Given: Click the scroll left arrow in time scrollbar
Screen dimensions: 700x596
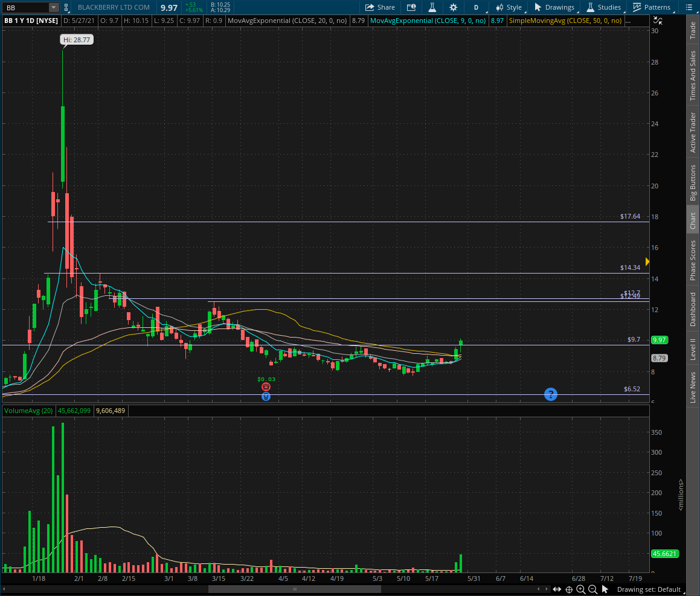Looking at the screenshot, I should coord(539,589).
